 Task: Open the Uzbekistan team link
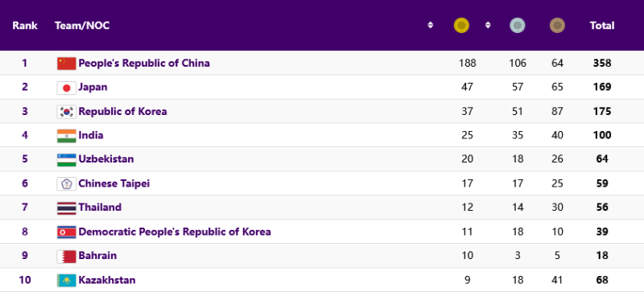pyautogui.click(x=106, y=159)
